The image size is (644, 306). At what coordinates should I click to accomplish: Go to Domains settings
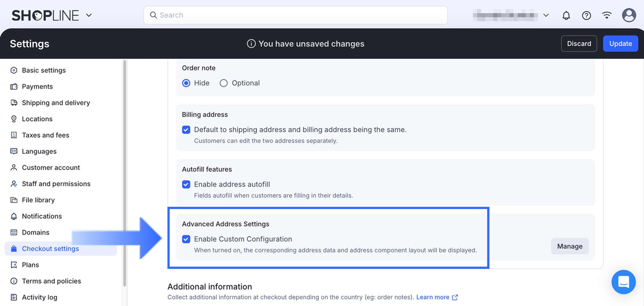[36, 232]
